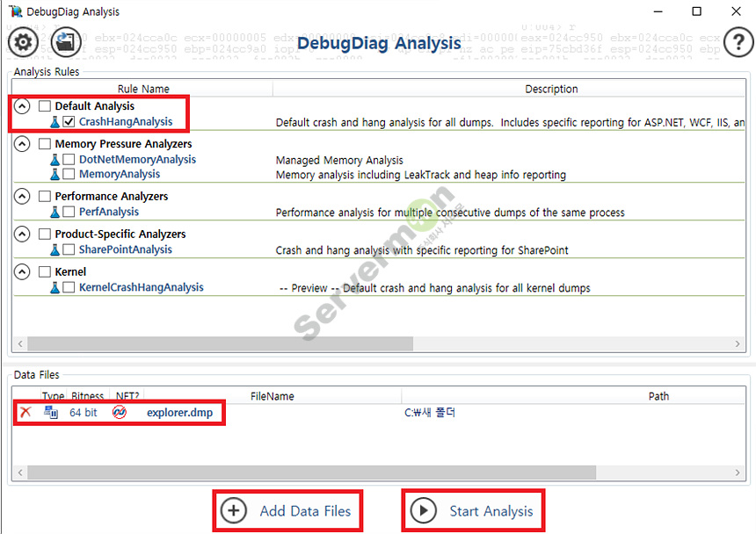Image resolution: width=756 pixels, height=534 pixels.
Task: Click the .NET not-managed icon for explorer.dmp
Action: [120, 412]
